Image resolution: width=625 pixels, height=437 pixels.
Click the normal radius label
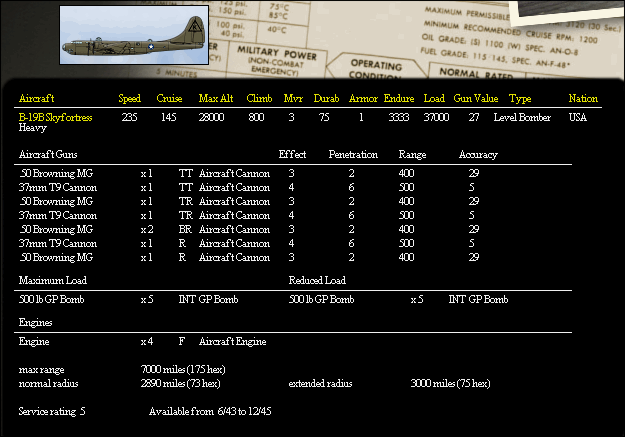(x=48, y=384)
